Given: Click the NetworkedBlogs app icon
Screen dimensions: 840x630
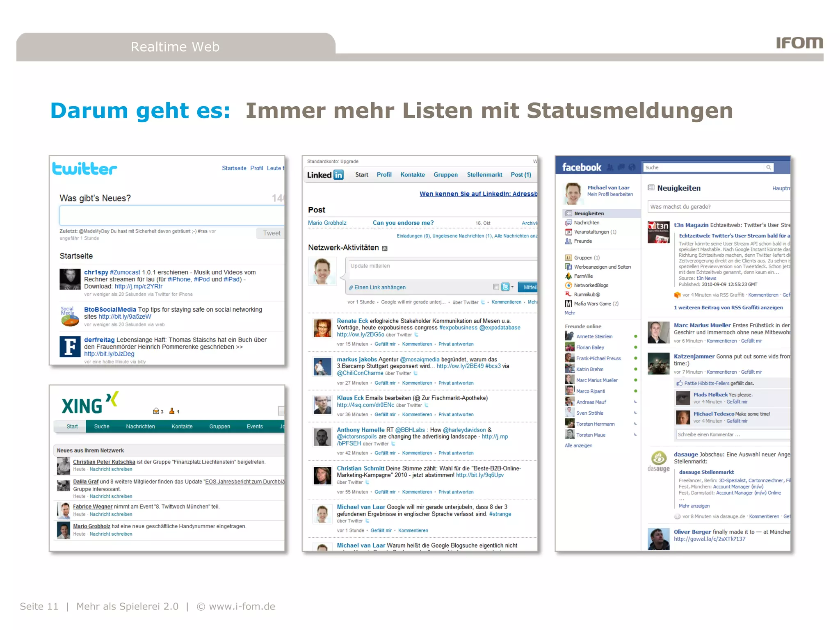Looking at the screenshot, I should pyautogui.click(x=568, y=285).
